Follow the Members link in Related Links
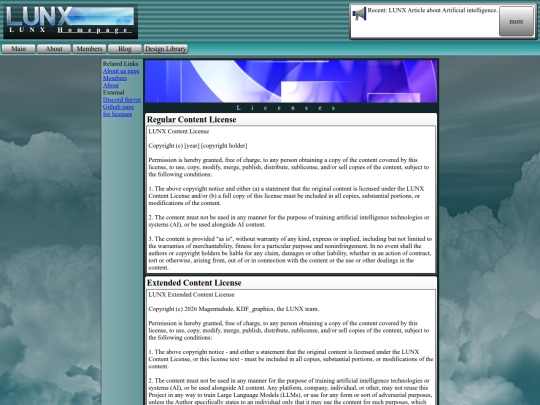This screenshot has width=540, height=405. pos(115,78)
